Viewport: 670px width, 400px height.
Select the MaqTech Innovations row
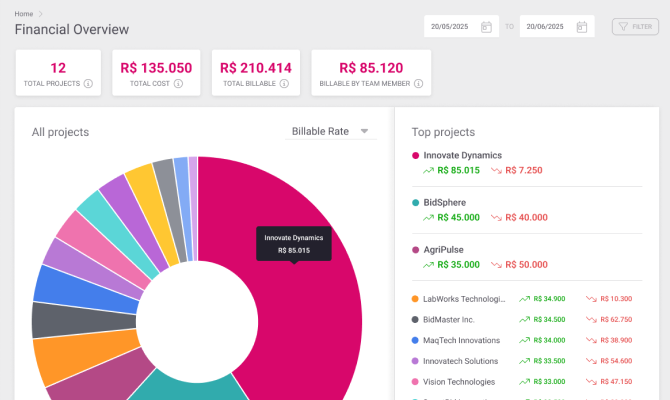tap(460, 340)
